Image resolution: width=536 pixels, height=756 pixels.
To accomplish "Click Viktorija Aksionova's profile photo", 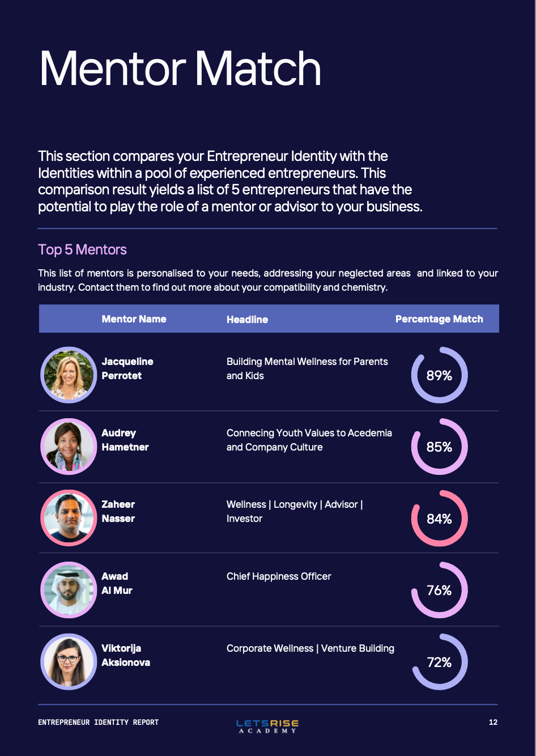I will point(69,661).
